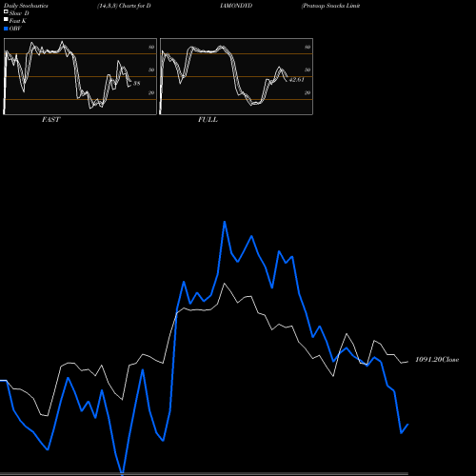This screenshot has width=476, height=476.
Task: Click the FAST chart label
Action: (x=50, y=120)
